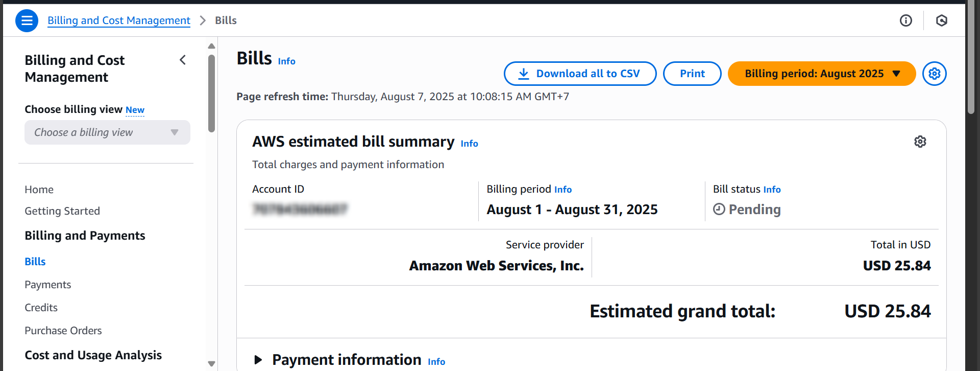
Task: Open the Billing period: August 2025 dropdown
Action: [x=821, y=74]
